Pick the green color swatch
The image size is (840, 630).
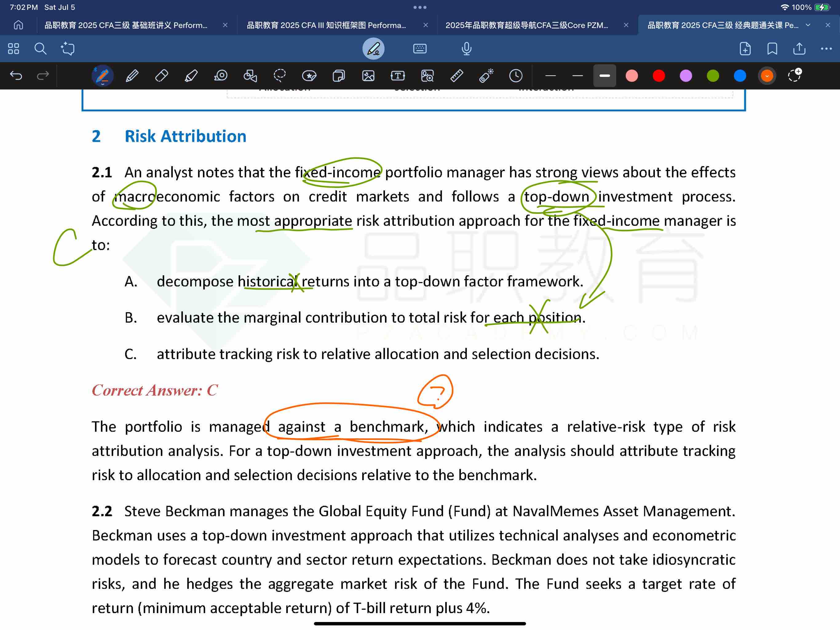point(713,76)
